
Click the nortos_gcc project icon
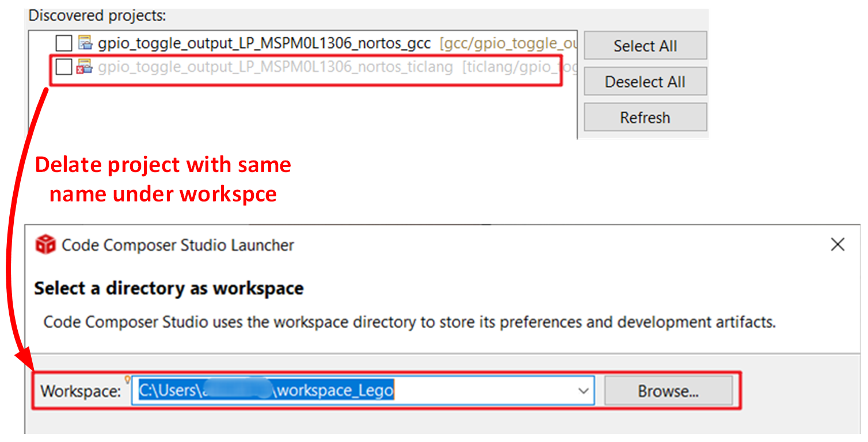click(x=85, y=43)
